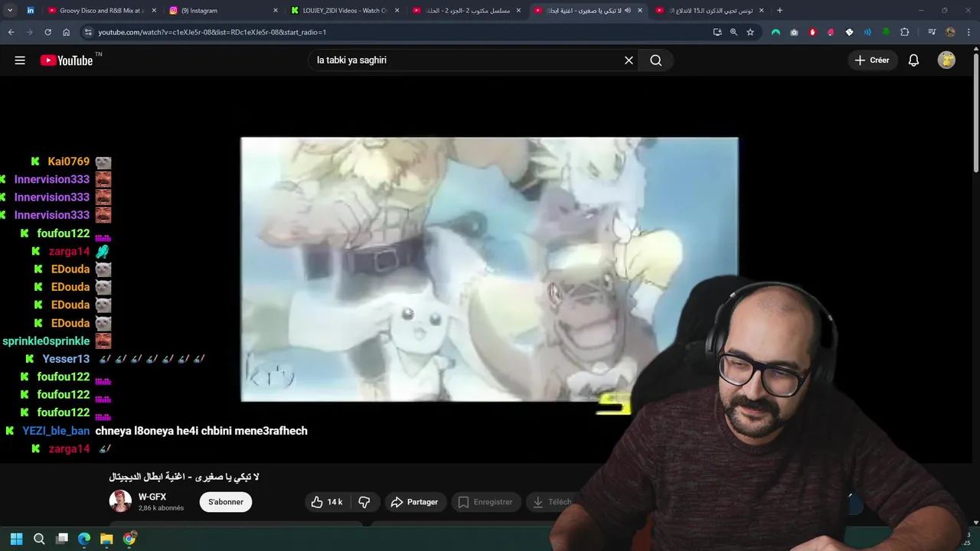Open the zoom magnifier in address bar
Screen dimensions: 980x551
(733, 32)
